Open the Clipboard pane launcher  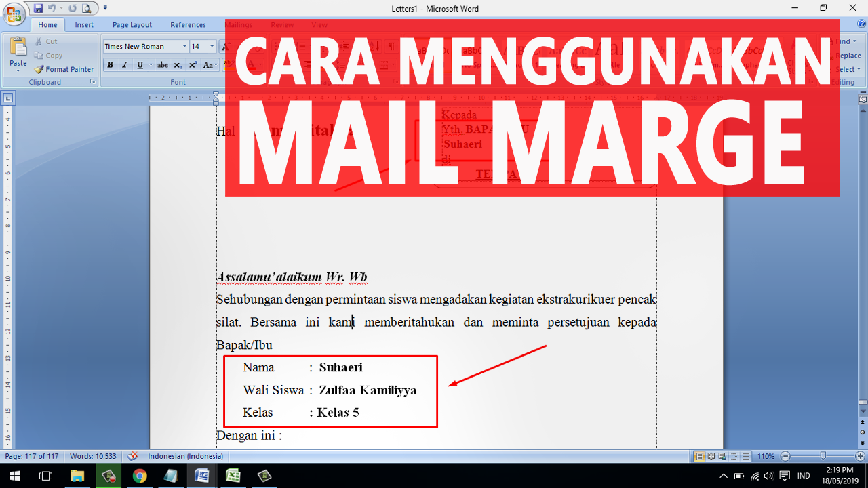click(93, 82)
